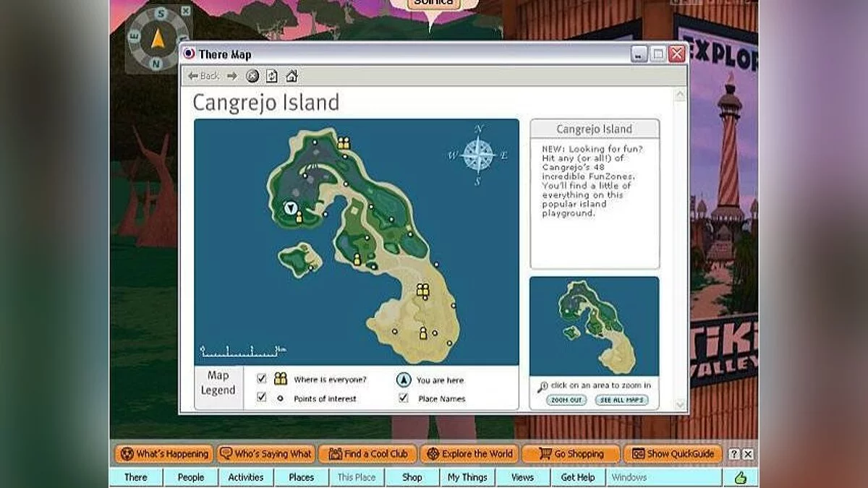The height and width of the screenshot is (488, 868).
Task: Expand the 'Views' menu
Action: click(522, 477)
